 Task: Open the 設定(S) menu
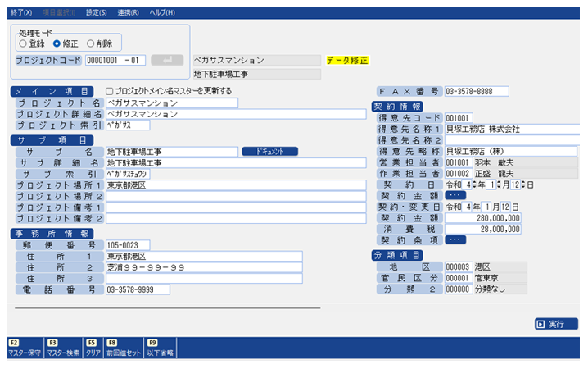(x=97, y=13)
